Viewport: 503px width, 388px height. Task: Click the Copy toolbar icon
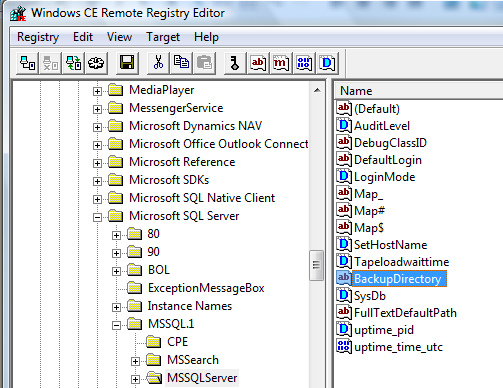pos(181,63)
